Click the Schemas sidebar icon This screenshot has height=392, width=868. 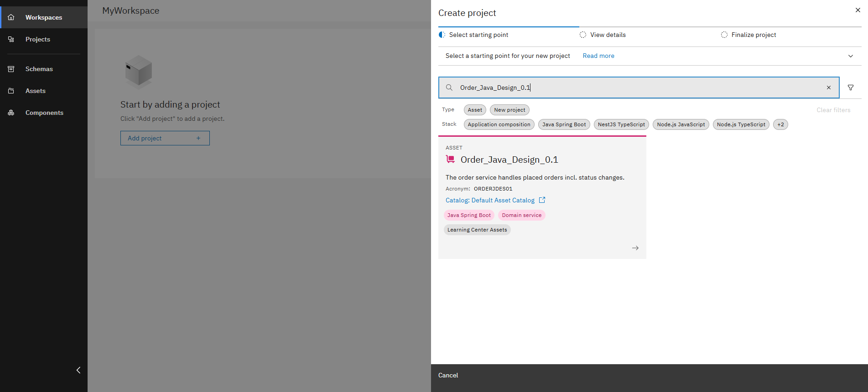point(11,69)
